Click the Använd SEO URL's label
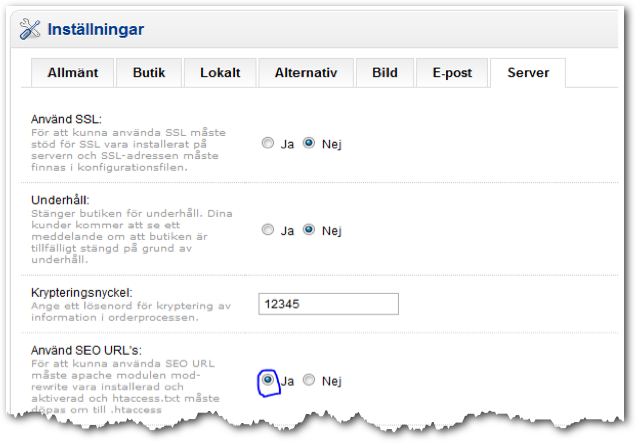This screenshot has height=447, width=638. (x=86, y=350)
